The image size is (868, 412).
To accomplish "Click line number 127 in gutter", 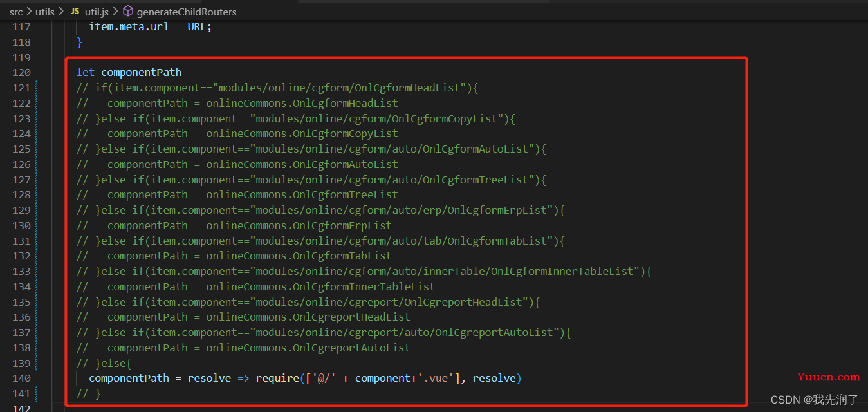I will pyautogui.click(x=22, y=180).
